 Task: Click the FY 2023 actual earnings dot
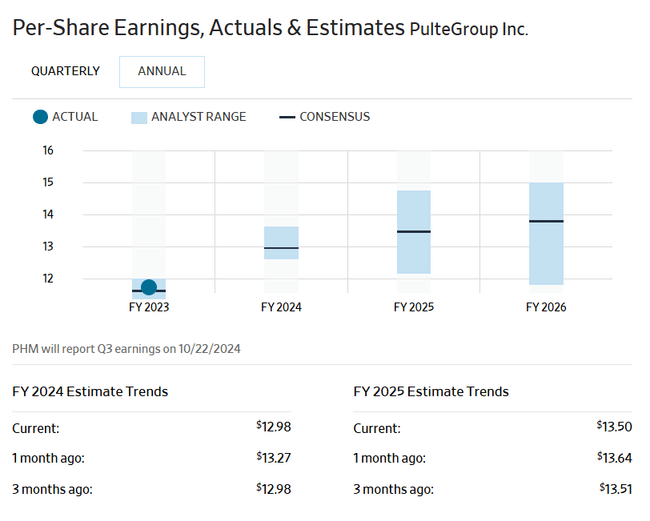(149, 288)
